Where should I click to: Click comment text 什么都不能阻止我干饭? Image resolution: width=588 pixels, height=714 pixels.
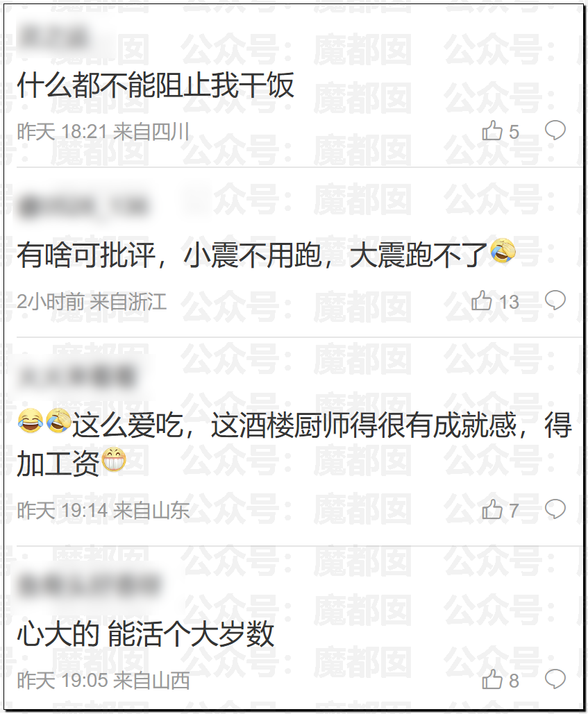(x=156, y=85)
